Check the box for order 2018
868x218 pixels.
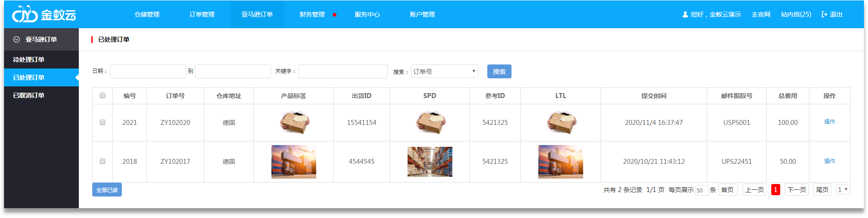[103, 161]
